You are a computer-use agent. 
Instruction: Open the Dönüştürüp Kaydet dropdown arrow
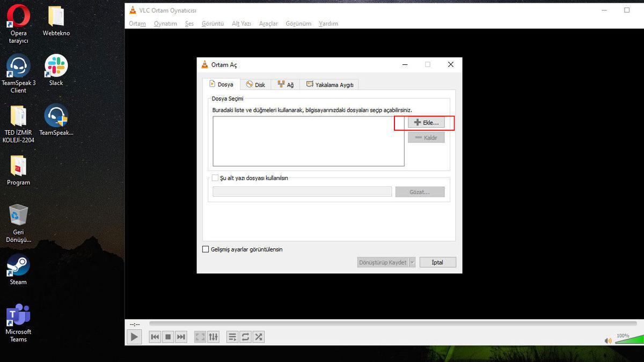[411, 262]
